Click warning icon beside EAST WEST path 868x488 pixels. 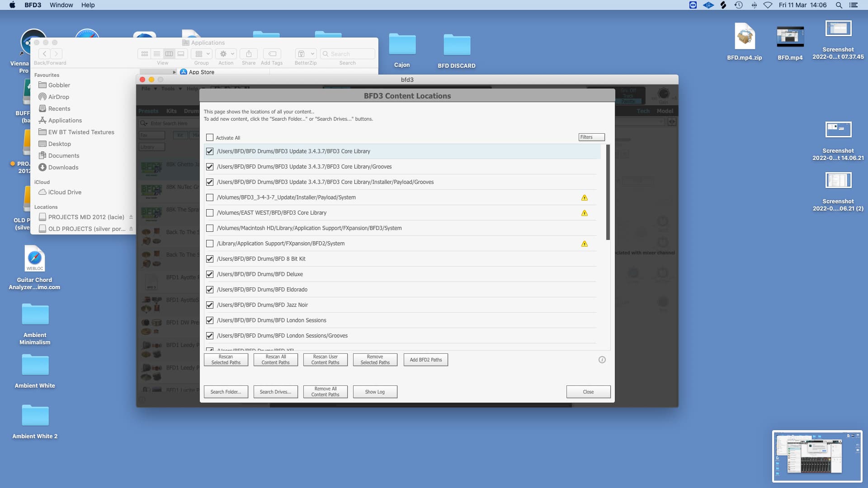coord(584,213)
